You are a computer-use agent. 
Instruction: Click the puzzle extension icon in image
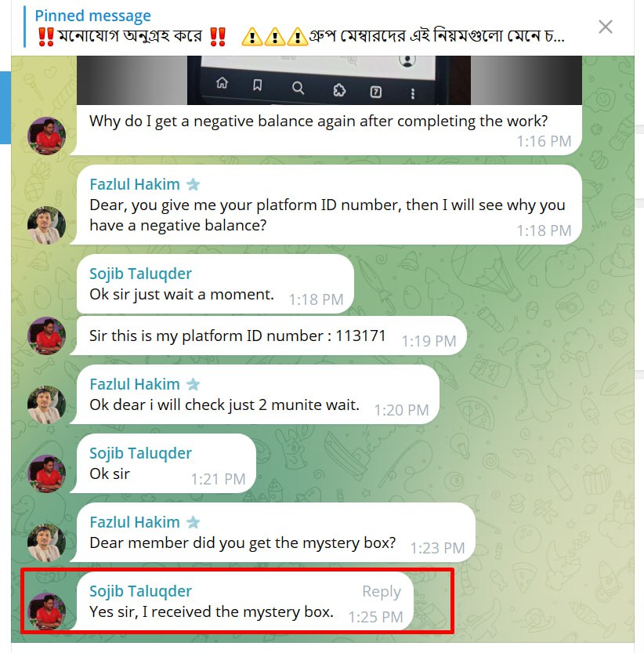(x=339, y=90)
